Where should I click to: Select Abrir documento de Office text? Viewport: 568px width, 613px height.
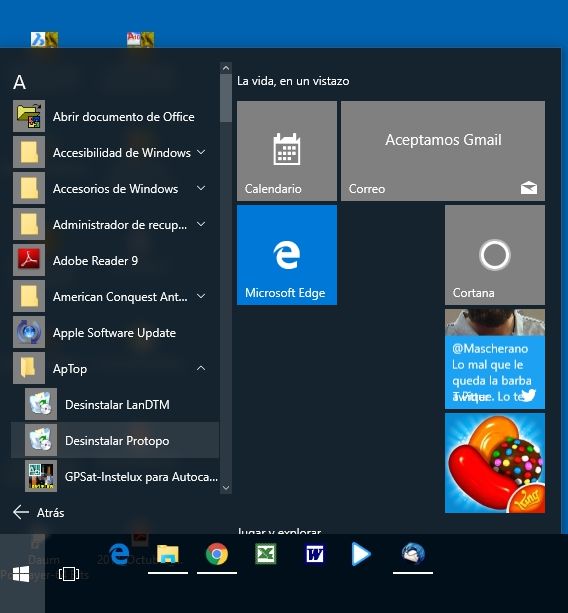pyautogui.click(x=124, y=117)
